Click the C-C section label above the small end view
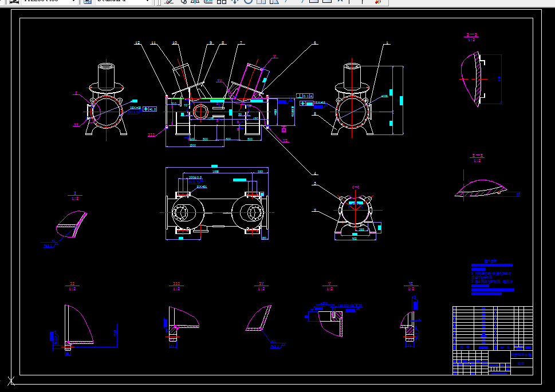 [x=356, y=187]
